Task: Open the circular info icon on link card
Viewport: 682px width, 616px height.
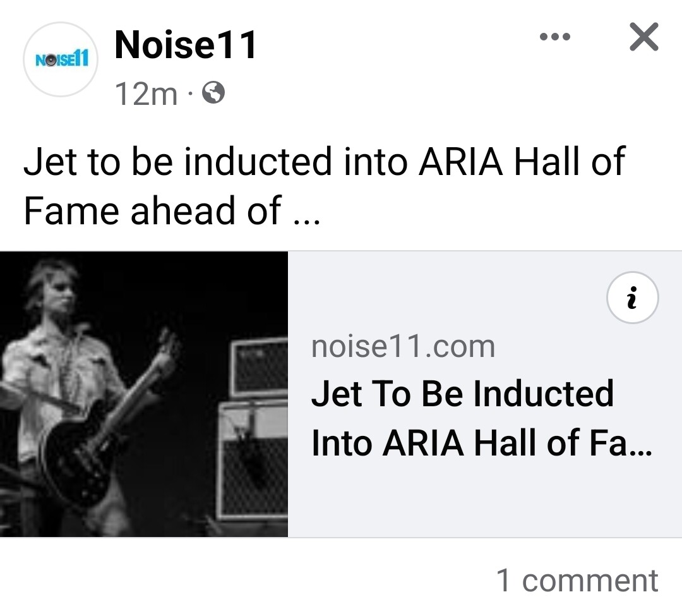Action: coord(632,298)
